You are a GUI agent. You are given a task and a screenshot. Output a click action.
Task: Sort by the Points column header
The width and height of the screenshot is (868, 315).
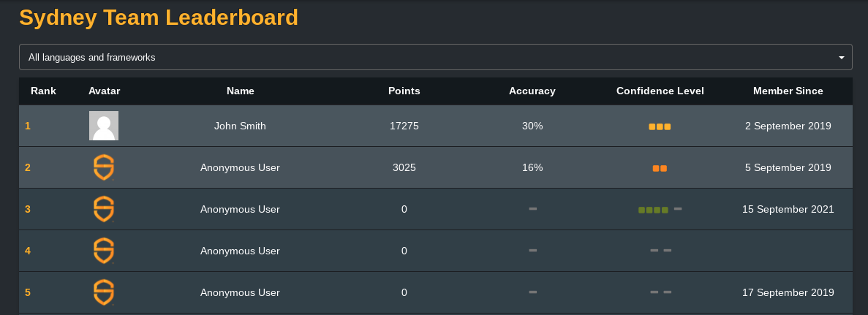[x=404, y=91]
